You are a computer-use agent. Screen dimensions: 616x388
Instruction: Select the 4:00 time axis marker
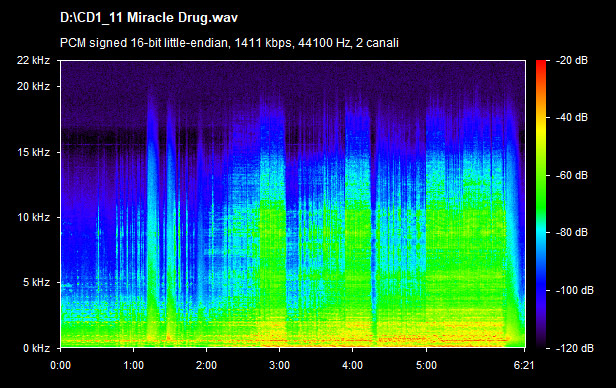(352, 366)
